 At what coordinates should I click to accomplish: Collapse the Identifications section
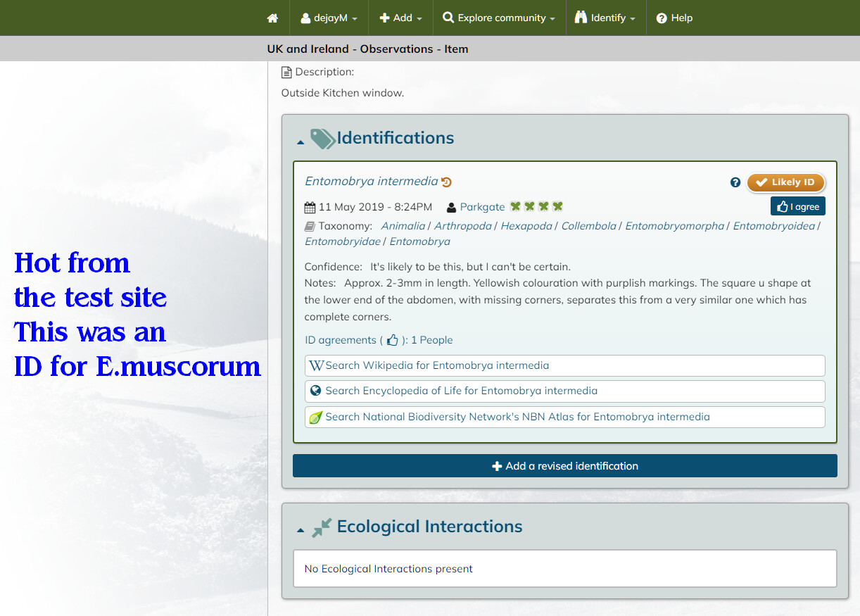click(301, 142)
